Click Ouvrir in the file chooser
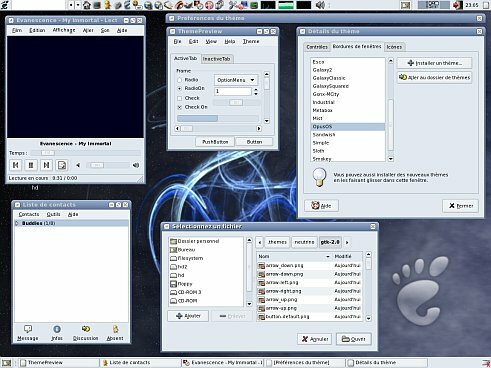 coord(354,339)
